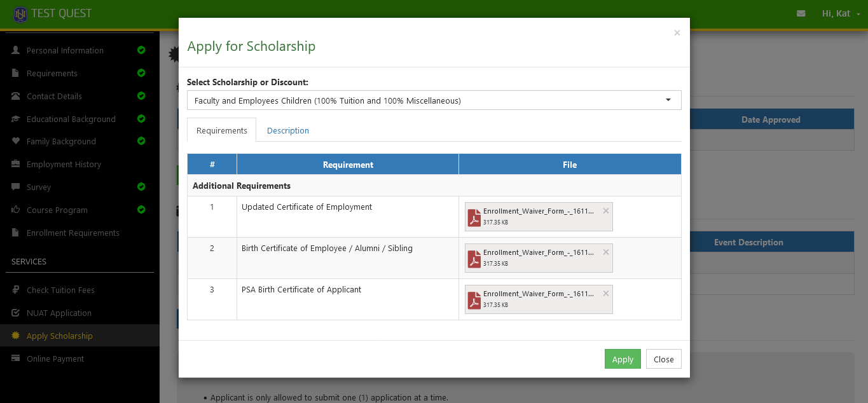This screenshot has width=868, height=403.
Task: Click the Check Tuition Fees peso icon
Action: pos(15,290)
